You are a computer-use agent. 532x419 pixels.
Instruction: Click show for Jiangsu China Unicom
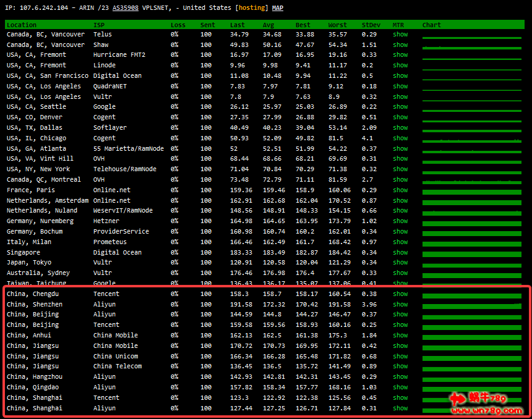point(400,356)
